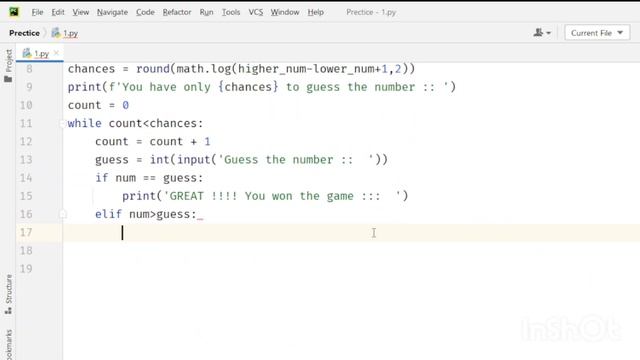Click the 'chances = round(math.log' code line
This screenshot has width=640, height=360.
(x=241, y=69)
